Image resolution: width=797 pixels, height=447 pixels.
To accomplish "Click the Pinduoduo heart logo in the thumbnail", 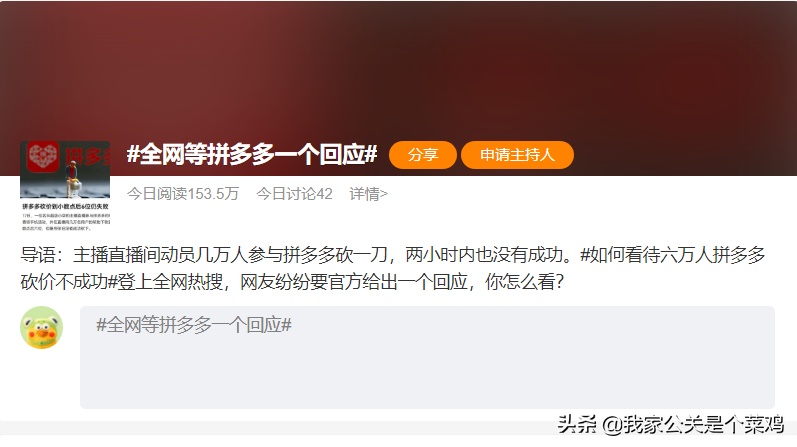I will tap(43, 157).
